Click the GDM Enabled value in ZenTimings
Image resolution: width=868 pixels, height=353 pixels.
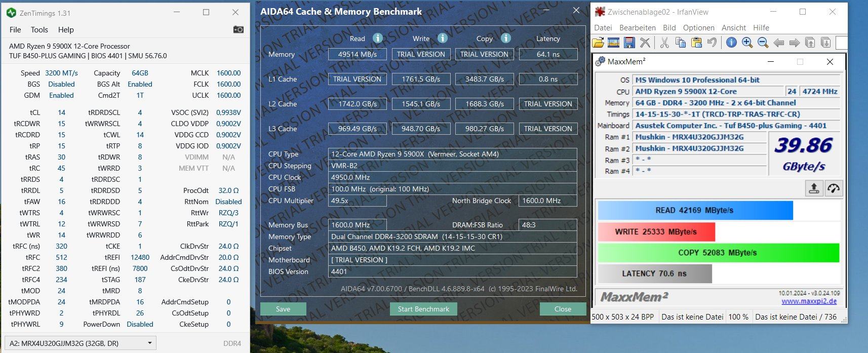(61, 95)
